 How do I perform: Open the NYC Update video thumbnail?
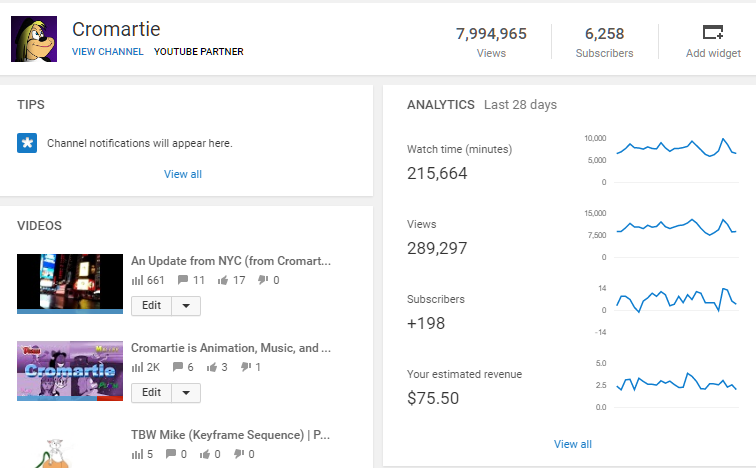[70, 284]
